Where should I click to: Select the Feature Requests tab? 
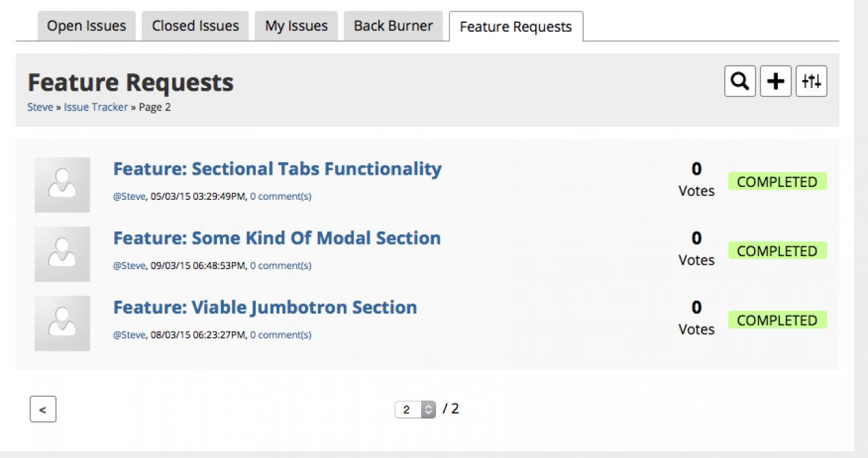click(515, 27)
